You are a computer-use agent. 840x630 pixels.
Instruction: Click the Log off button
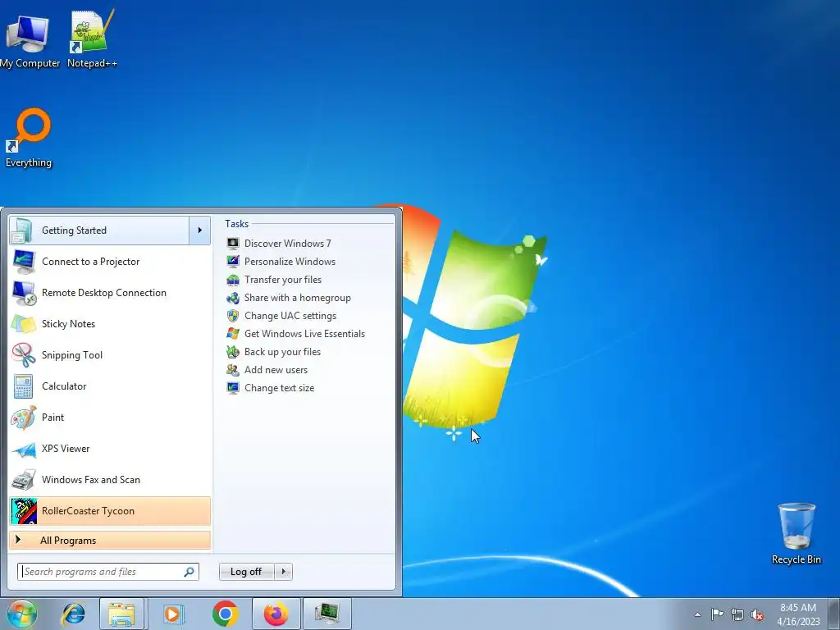pos(246,572)
